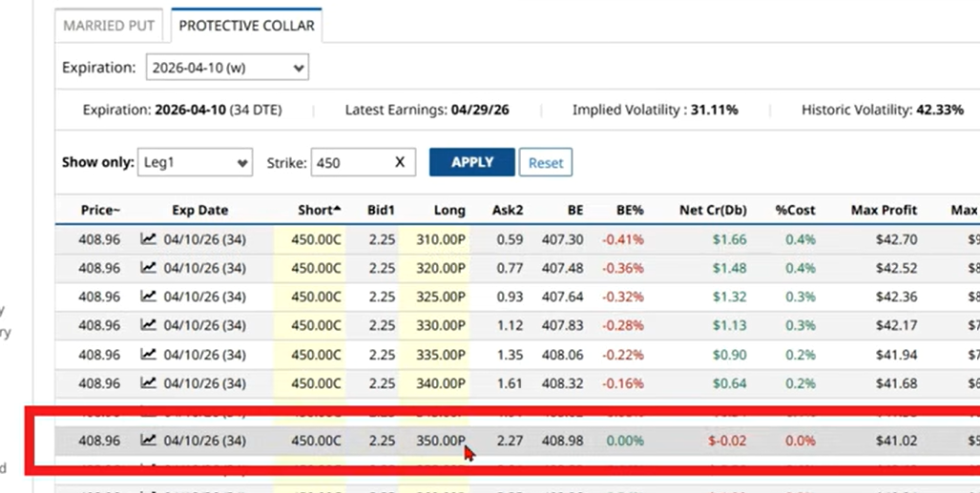Open the Expiration date dropdown

pos(227,68)
